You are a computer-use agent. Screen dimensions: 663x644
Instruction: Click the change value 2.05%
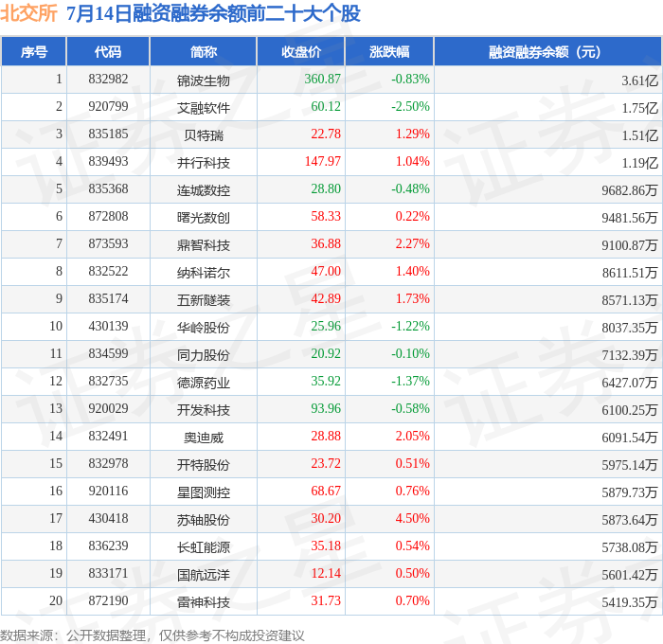pyautogui.click(x=412, y=437)
